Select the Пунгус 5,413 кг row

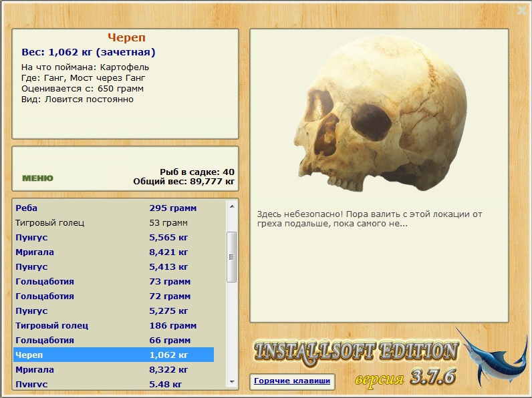pyautogui.click(x=114, y=267)
